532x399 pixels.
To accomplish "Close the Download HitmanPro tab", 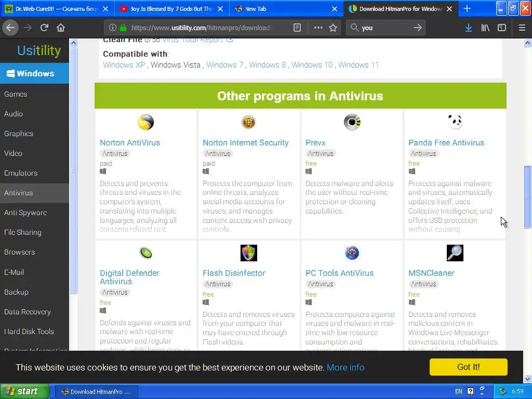I will coord(449,9).
